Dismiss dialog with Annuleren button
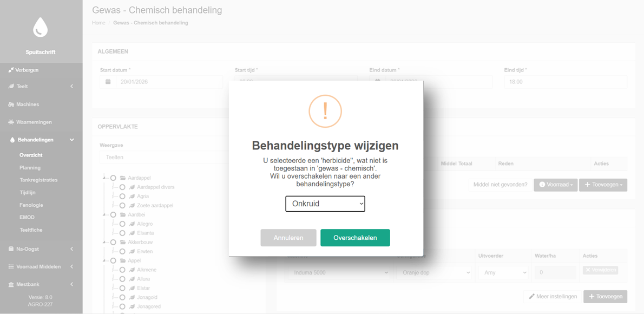 pos(288,238)
